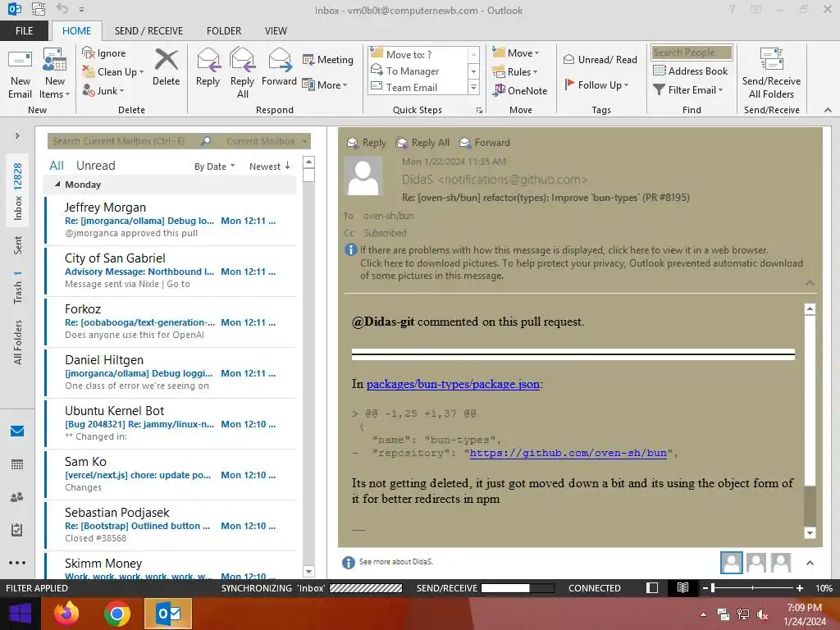Toggle Unread/Read status
840x630 pixels.
600,59
